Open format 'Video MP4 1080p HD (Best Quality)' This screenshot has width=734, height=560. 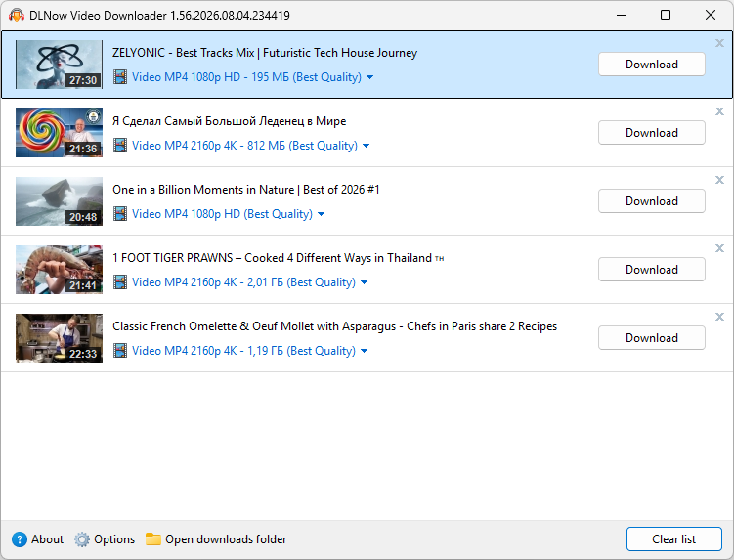tap(223, 213)
